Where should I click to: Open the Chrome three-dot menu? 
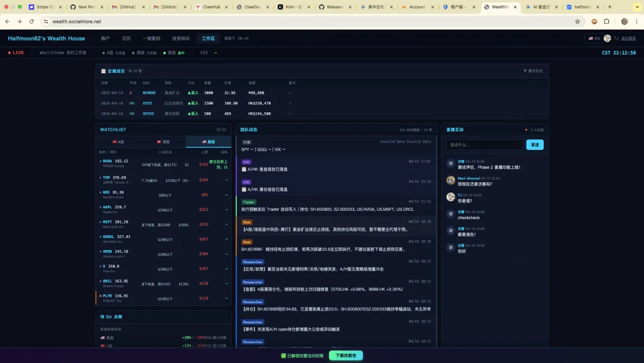(x=637, y=21)
